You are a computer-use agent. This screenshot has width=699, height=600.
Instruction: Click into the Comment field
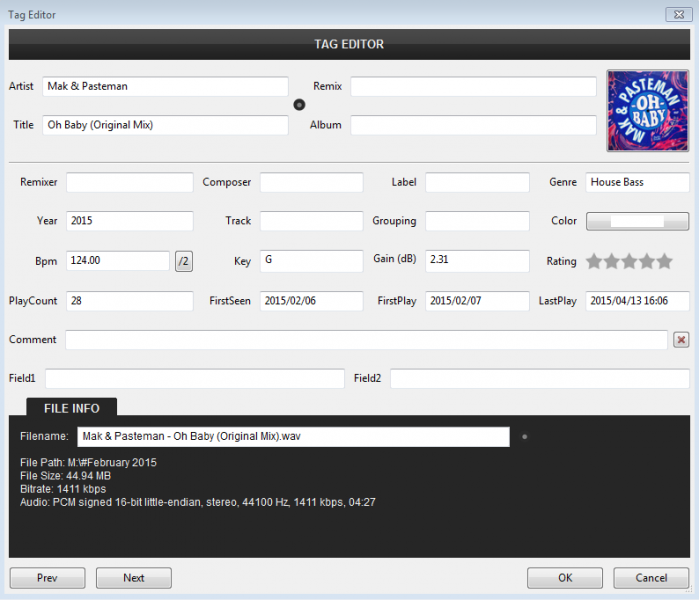click(x=366, y=340)
